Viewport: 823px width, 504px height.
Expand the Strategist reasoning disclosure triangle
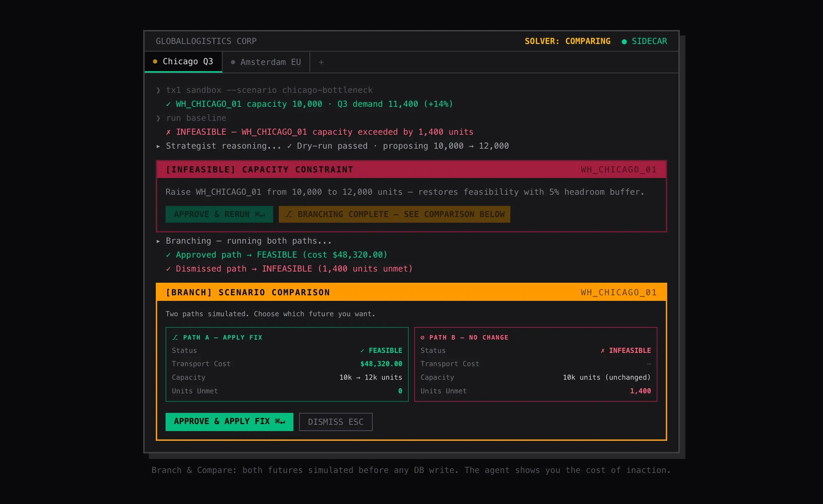coord(158,146)
